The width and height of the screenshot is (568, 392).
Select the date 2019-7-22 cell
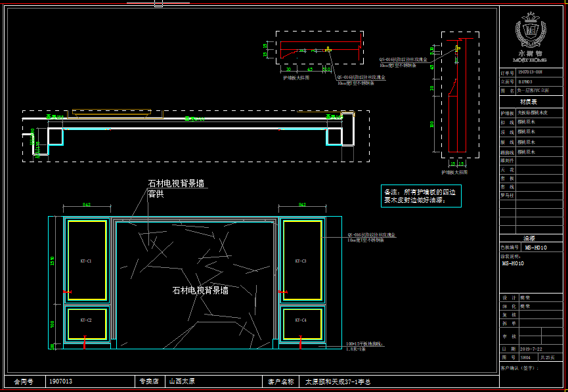529,349
